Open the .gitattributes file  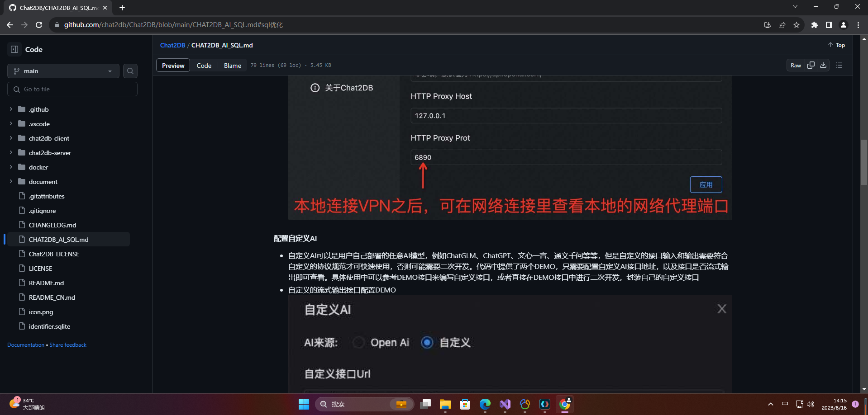[x=47, y=196]
